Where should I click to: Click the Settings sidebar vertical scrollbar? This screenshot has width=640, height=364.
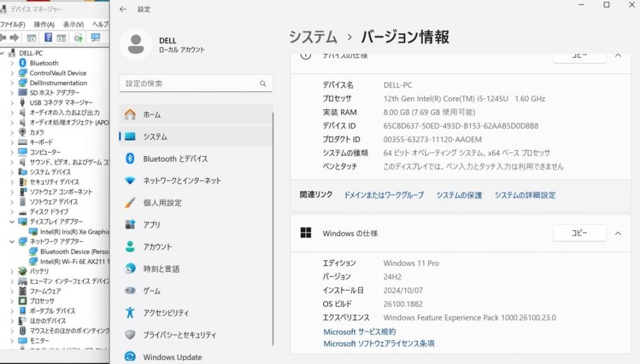point(273,228)
